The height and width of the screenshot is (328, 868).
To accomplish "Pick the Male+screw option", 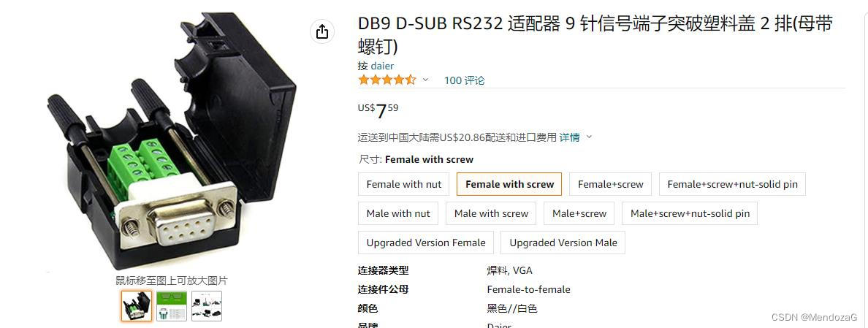I will point(579,213).
